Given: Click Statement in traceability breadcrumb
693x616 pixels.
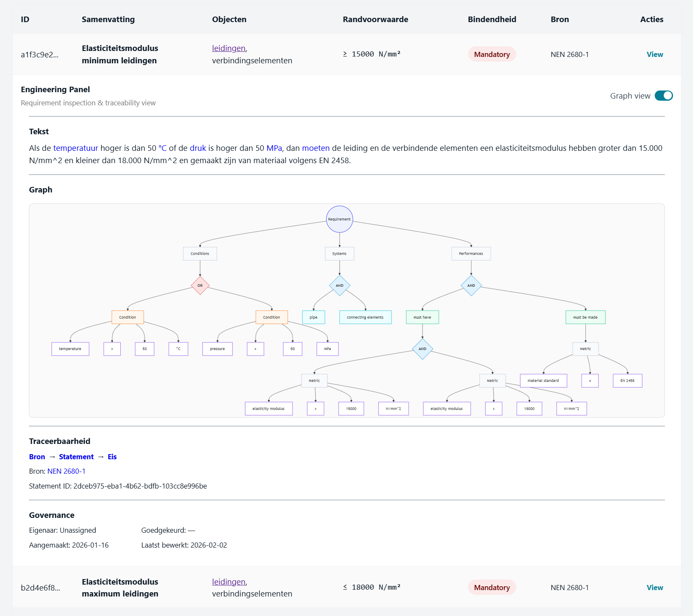Looking at the screenshot, I should point(77,457).
